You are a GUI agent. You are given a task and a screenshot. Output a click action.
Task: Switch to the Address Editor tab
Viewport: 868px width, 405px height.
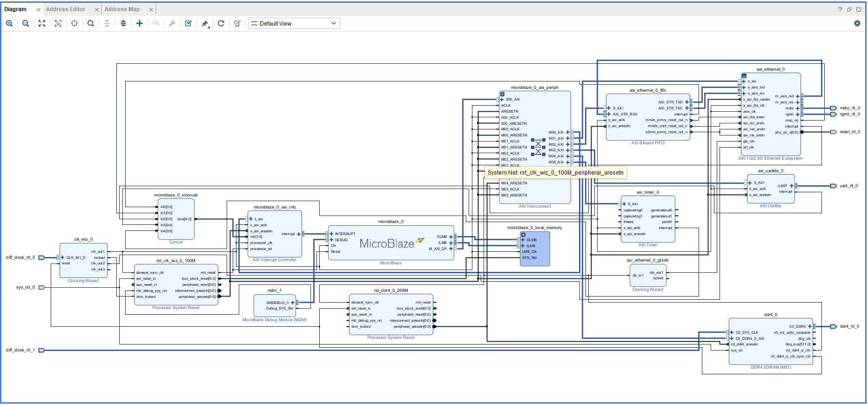[x=66, y=9]
